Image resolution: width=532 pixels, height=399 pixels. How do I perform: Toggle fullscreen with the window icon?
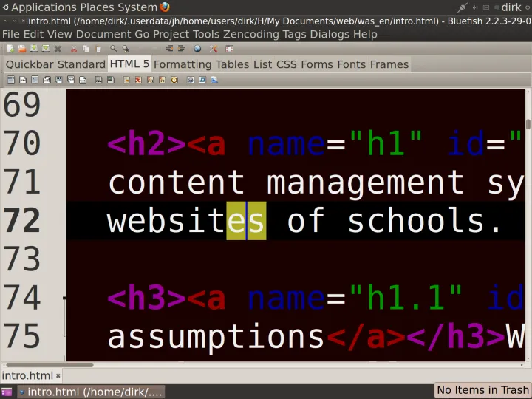tap(229, 49)
